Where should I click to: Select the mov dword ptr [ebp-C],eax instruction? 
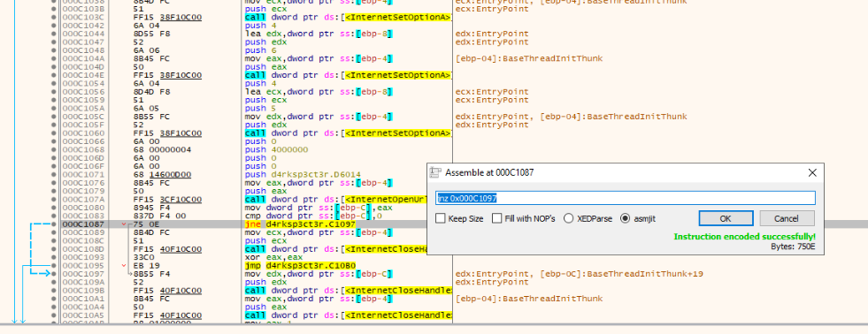tap(319, 208)
